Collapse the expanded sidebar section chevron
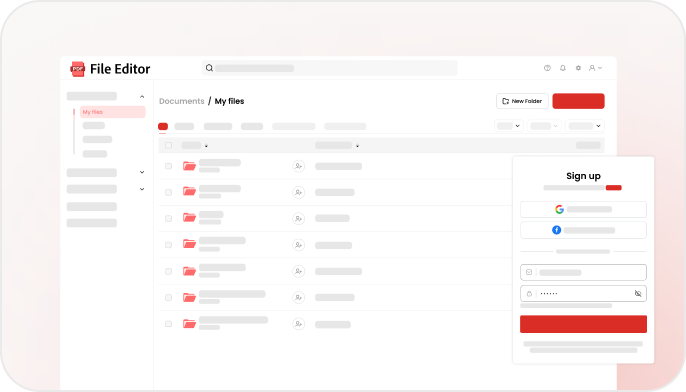 [x=142, y=97]
